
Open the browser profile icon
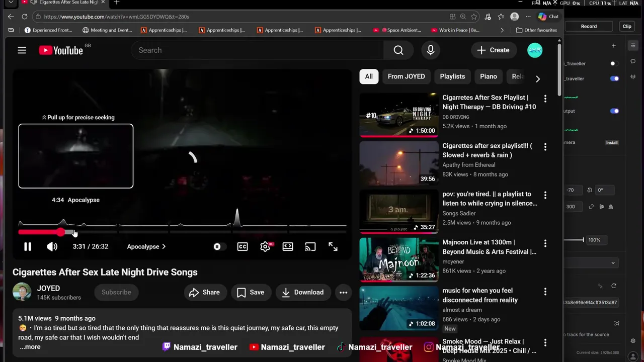click(514, 17)
